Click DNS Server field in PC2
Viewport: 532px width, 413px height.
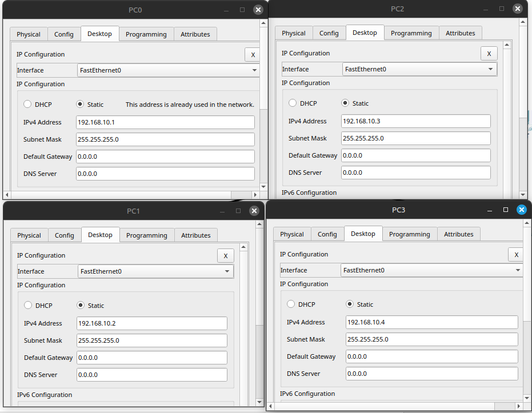tap(416, 173)
